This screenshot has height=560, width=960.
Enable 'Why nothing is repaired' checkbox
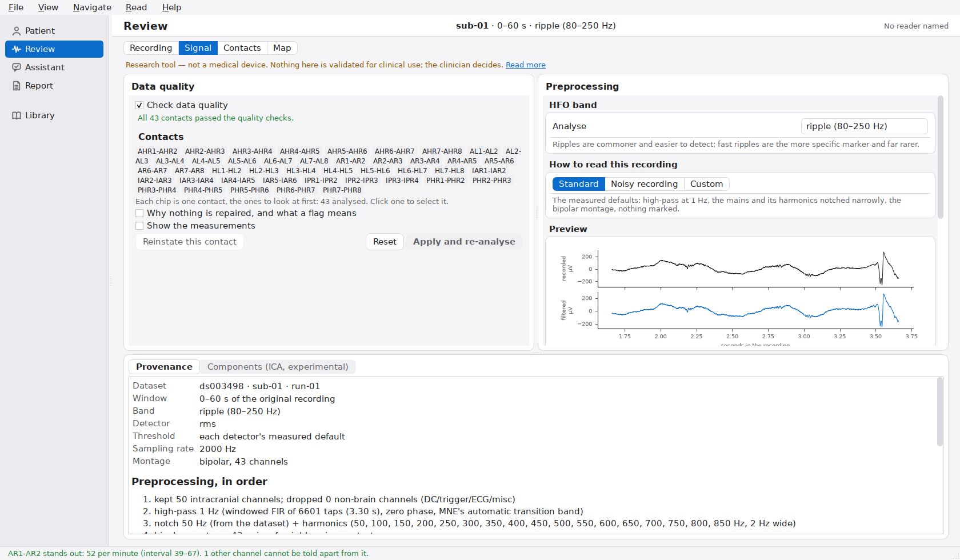(139, 213)
